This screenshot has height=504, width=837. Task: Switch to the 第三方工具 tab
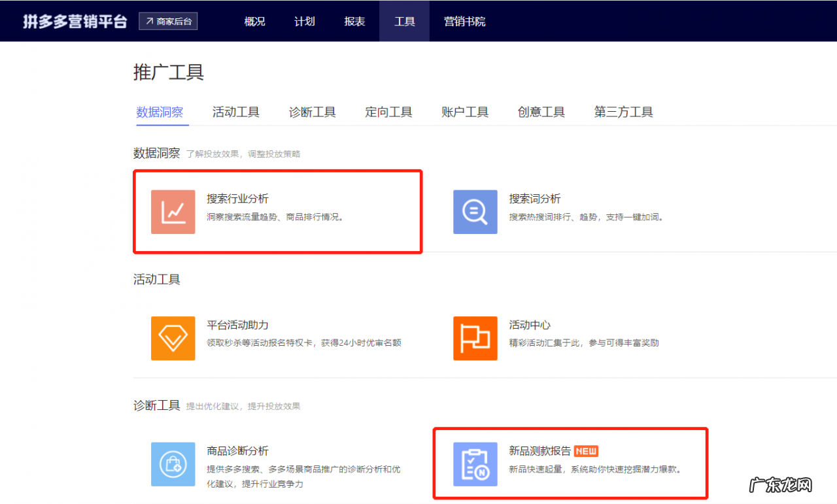click(x=623, y=112)
